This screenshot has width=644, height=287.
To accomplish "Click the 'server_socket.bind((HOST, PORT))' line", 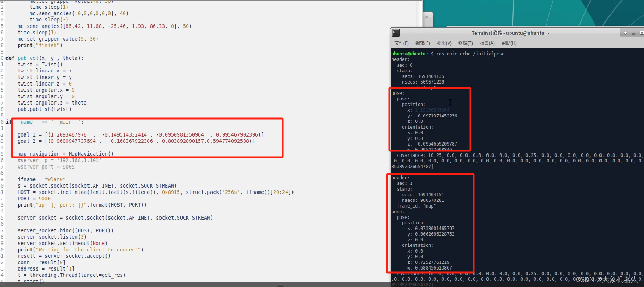I will [66, 230].
